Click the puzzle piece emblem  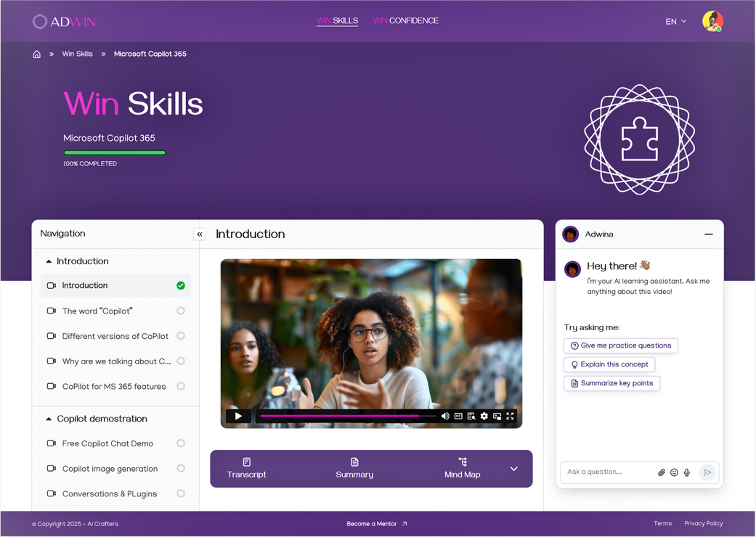coord(639,139)
